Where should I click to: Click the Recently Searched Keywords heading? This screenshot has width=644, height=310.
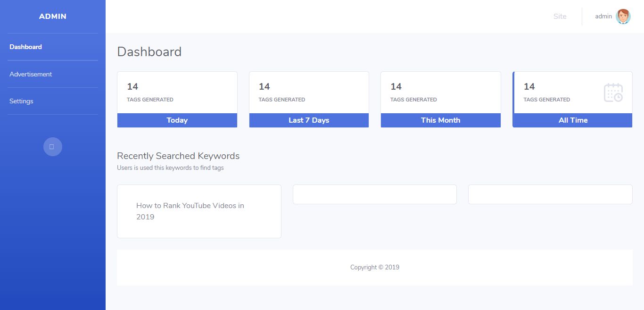[178, 156]
